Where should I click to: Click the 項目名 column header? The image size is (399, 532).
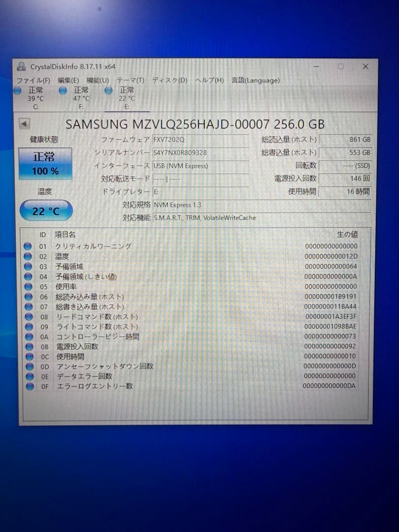[65, 234]
